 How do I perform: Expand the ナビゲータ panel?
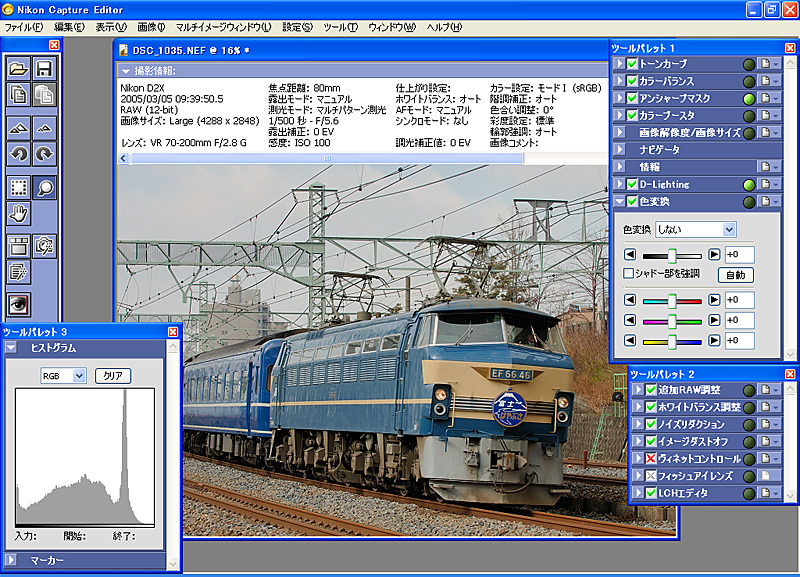(x=619, y=150)
